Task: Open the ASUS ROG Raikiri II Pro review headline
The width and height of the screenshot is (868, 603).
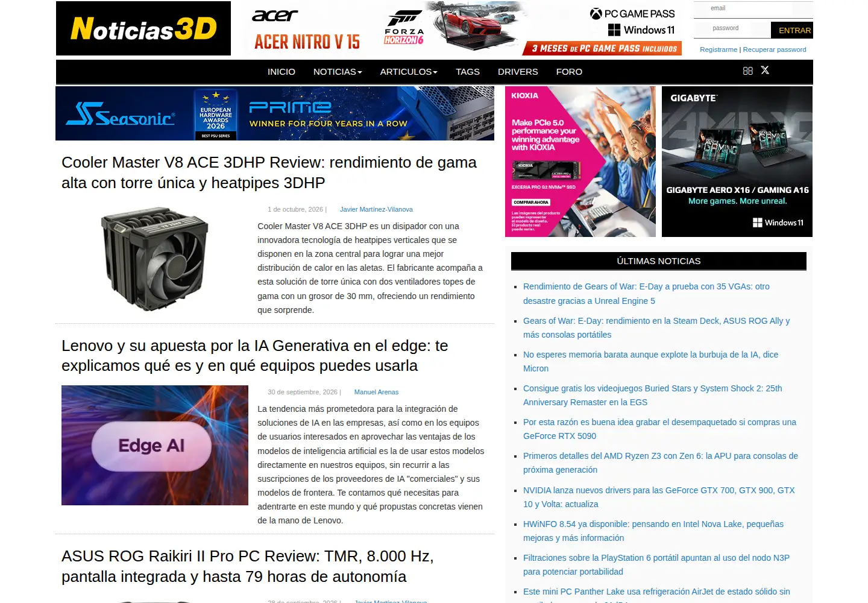Action: point(248,566)
